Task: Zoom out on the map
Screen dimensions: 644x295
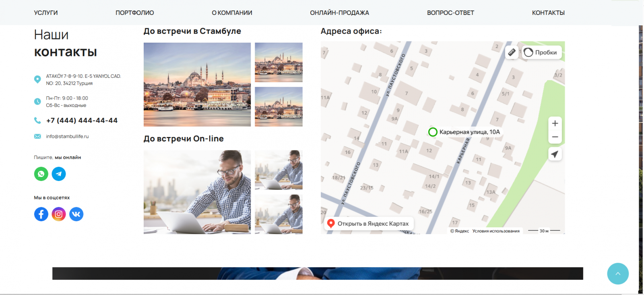Action: coord(555,137)
